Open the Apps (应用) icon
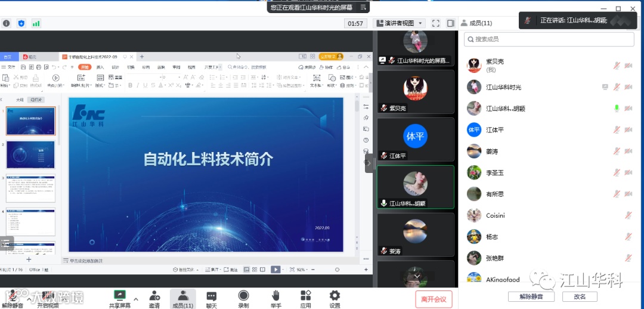Image resolution: width=644 pixels, height=309 pixels. pyautogui.click(x=305, y=295)
